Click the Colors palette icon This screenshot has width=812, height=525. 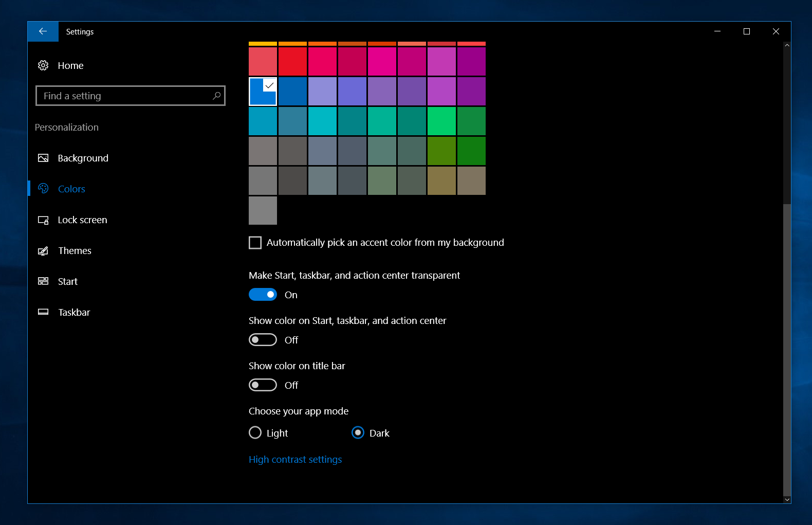43,189
